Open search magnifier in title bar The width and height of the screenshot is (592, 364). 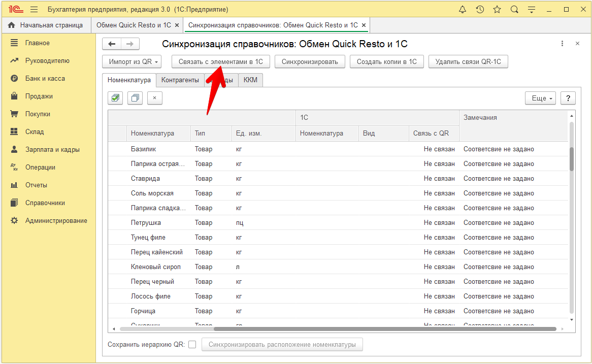pyautogui.click(x=514, y=10)
